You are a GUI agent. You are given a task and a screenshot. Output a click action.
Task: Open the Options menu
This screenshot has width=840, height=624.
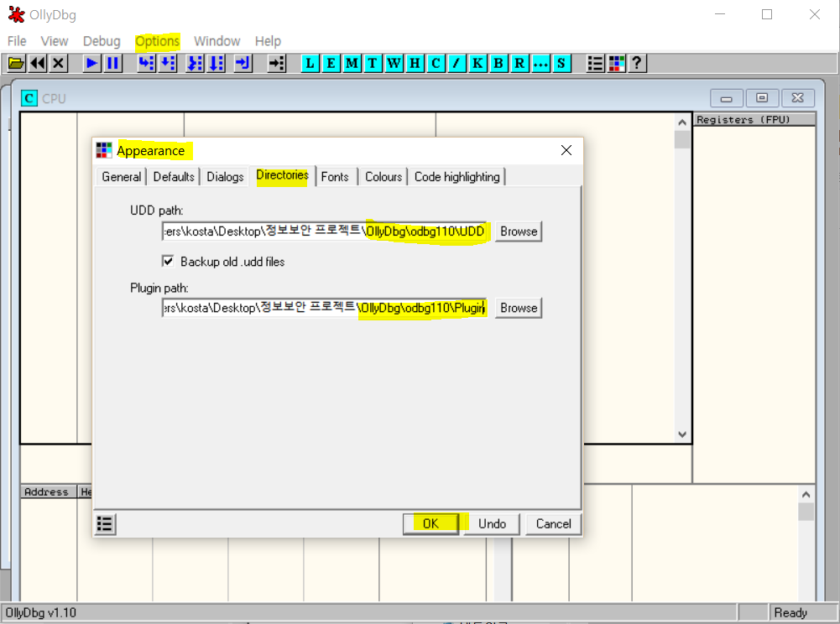click(157, 41)
